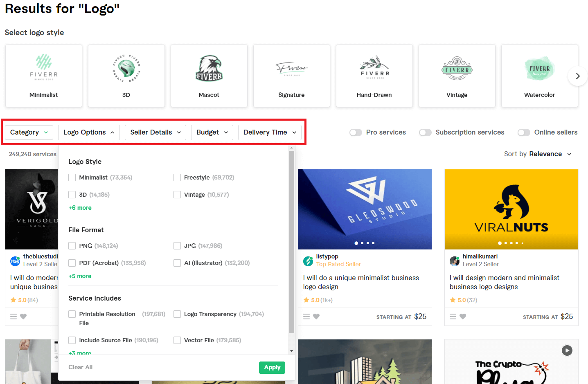Click the Verigold Saga gig image
The width and height of the screenshot is (588, 384).
click(32, 209)
